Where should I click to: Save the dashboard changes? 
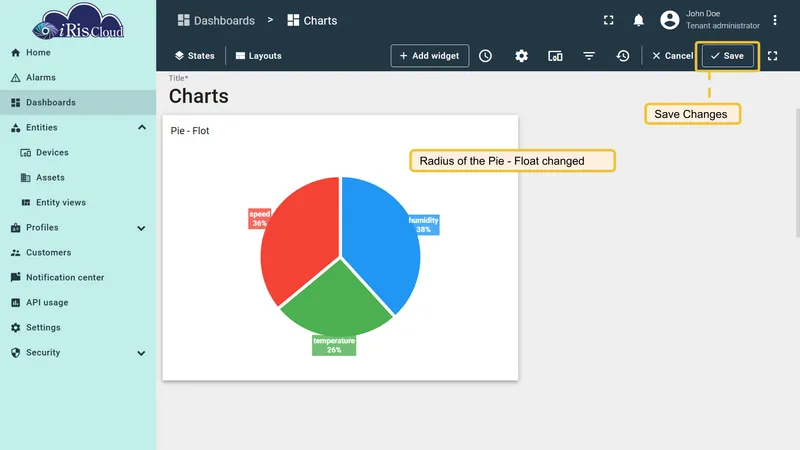pyautogui.click(x=728, y=56)
